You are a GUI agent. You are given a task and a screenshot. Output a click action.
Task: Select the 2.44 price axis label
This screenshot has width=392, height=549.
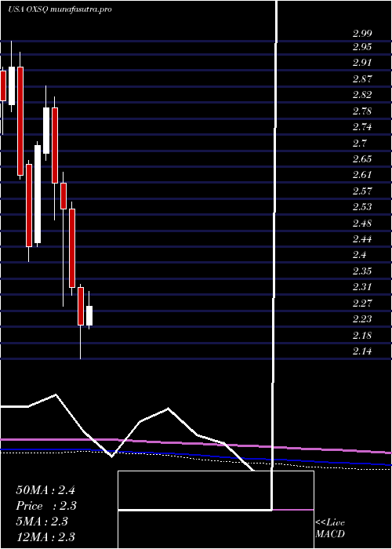point(362,239)
